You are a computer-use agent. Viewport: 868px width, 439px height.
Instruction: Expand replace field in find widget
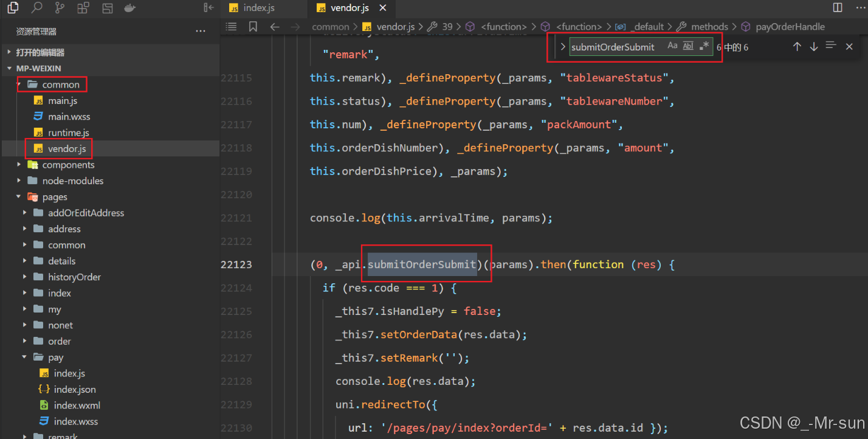(x=563, y=47)
